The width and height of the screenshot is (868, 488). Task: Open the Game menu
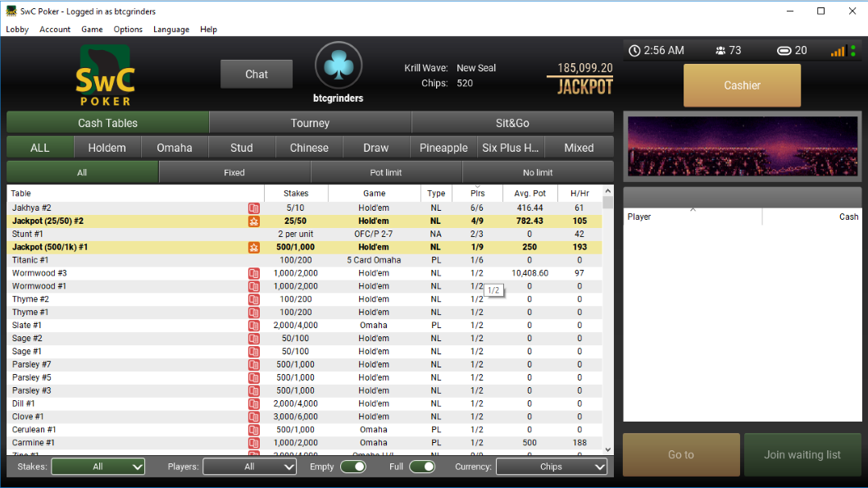point(92,30)
